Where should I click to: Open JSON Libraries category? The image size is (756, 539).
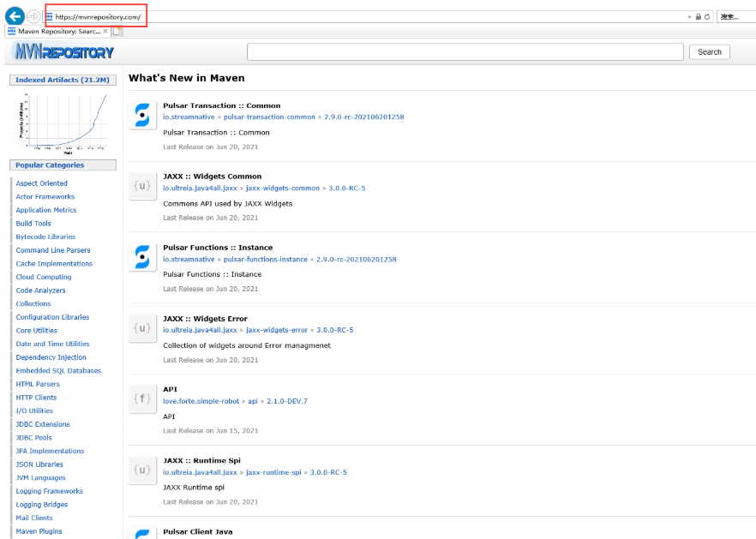tap(39, 464)
